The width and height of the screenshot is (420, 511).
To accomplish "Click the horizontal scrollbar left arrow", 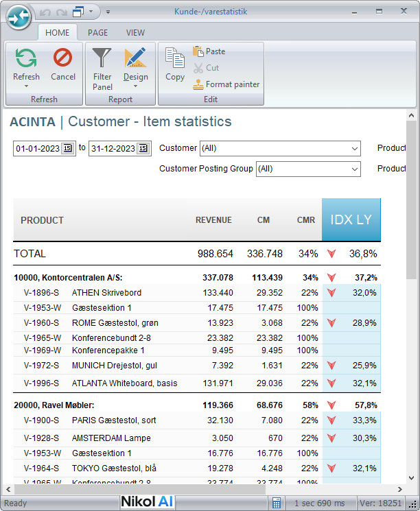I will click(8, 489).
